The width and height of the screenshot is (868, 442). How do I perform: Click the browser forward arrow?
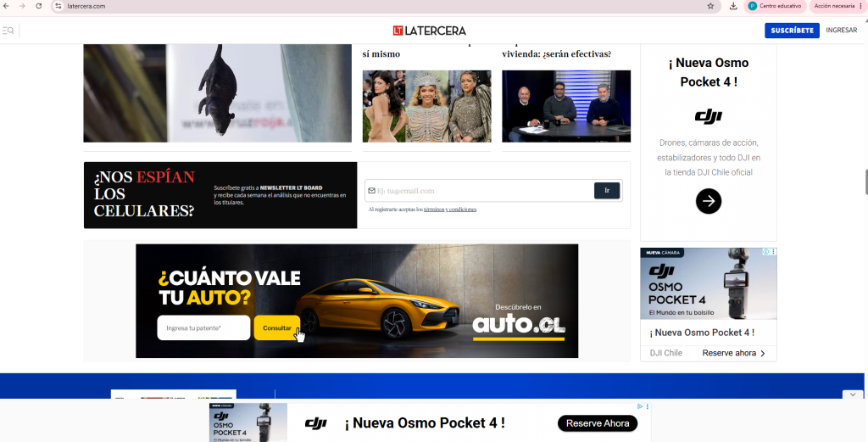click(x=22, y=6)
